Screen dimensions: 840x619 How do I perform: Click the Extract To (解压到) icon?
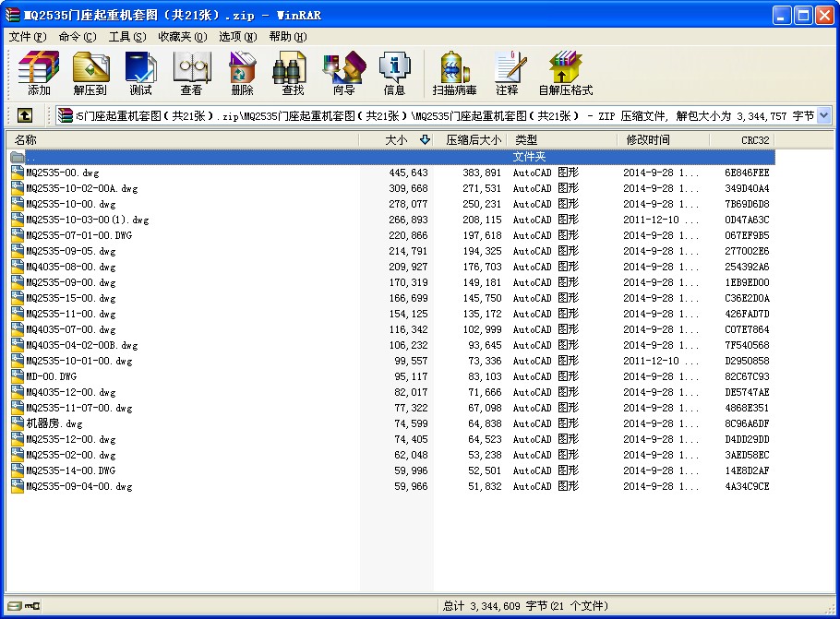click(x=90, y=73)
